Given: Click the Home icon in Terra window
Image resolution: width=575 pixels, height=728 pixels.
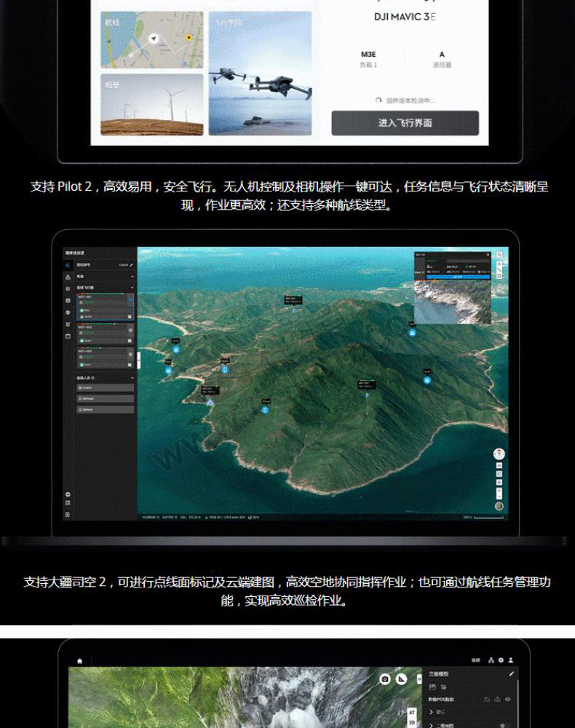Looking at the screenshot, I should pyautogui.click(x=80, y=661).
